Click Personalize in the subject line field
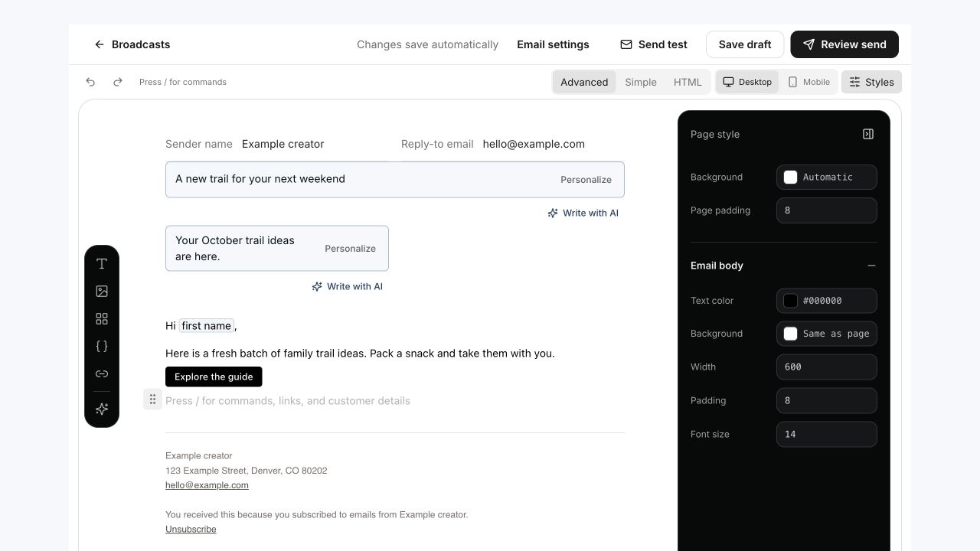Image resolution: width=980 pixels, height=551 pixels. 586,180
